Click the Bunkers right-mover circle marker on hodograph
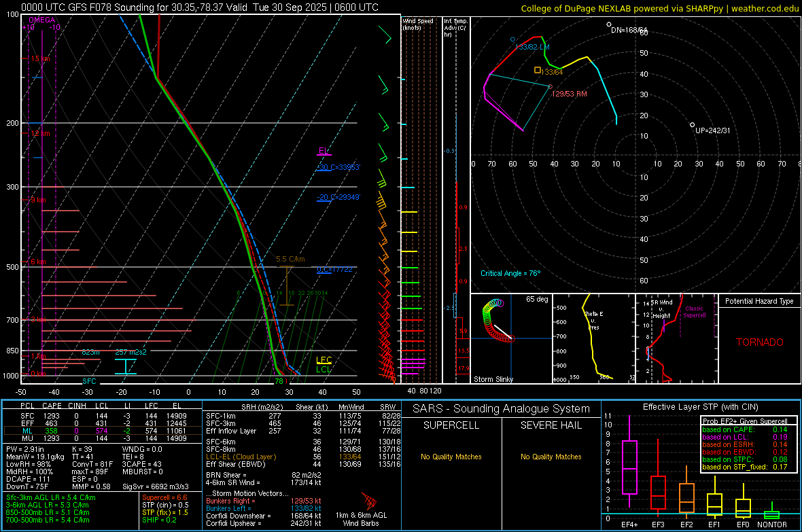The image size is (802, 532). (x=551, y=87)
